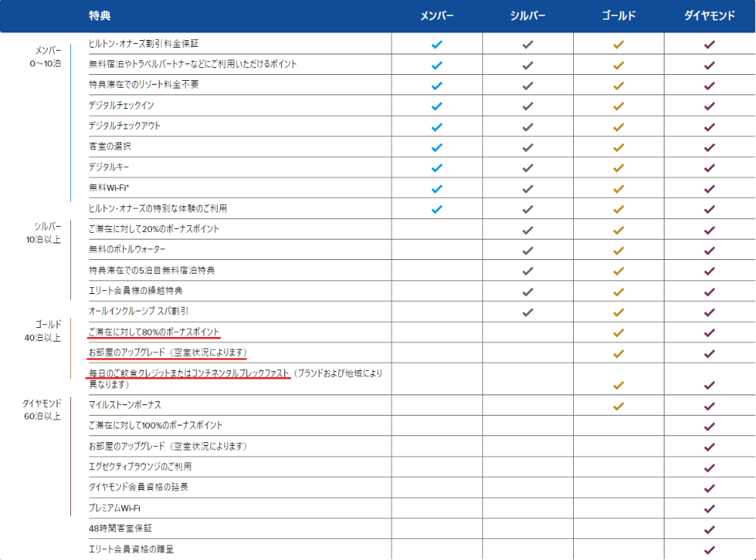Click the underlined ご滞在に対して80%のボーナスポイント text
Image resolution: width=756 pixels, height=560 pixels.
tap(153, 332)
